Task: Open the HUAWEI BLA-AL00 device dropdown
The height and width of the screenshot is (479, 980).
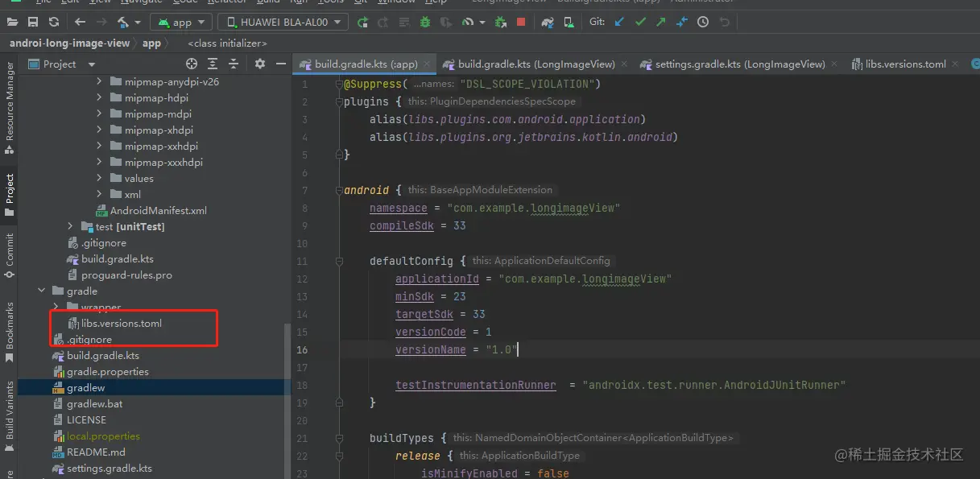Action: tap(283, 23)
